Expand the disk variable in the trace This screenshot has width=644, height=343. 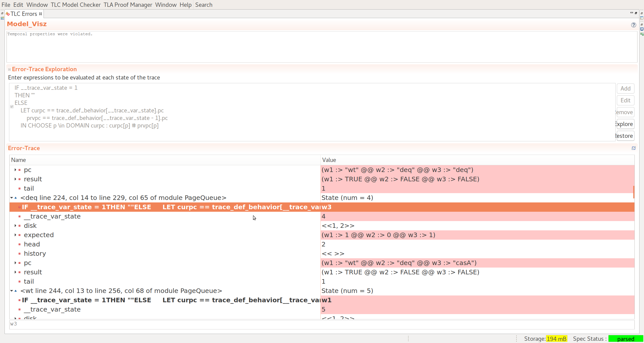click(x=15, y=226)
